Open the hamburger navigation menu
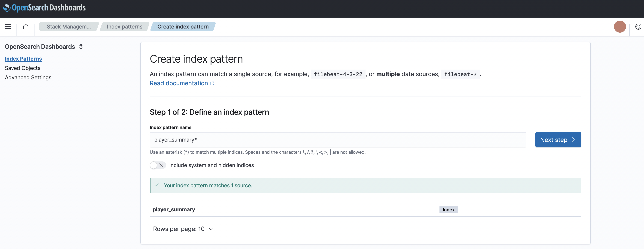The width and height of the screenshot is (644, 249). coord(8,26)
